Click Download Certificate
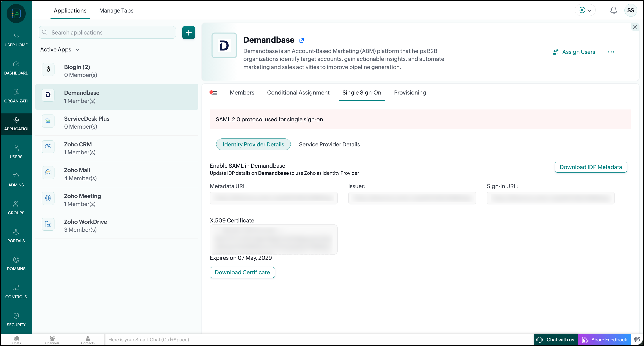This screenshot has height=346, width=644. [x=242, y=272]
